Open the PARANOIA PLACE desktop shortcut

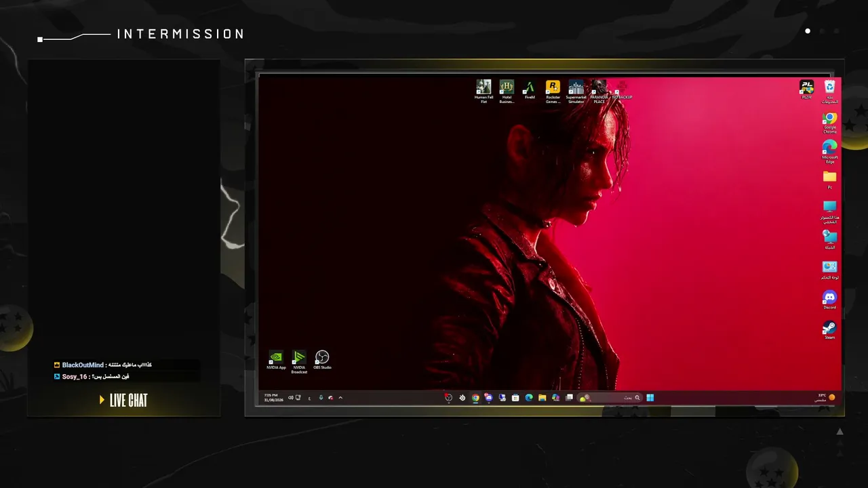pos(599,91)
